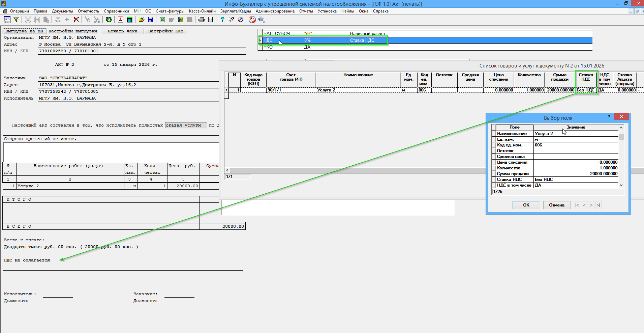Open the Счета-фактуры menu

[170, 11]
